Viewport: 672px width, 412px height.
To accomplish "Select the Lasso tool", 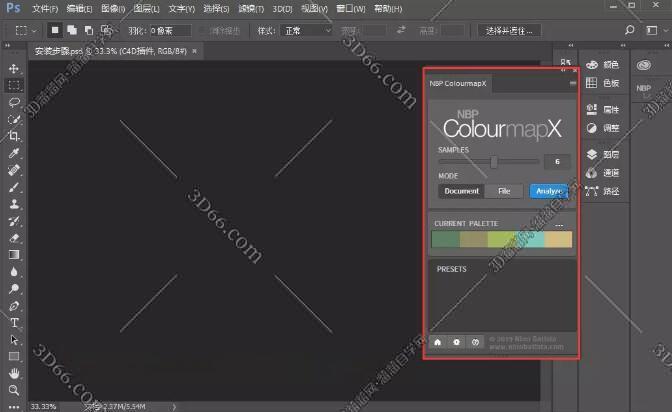I will (14, 102).
